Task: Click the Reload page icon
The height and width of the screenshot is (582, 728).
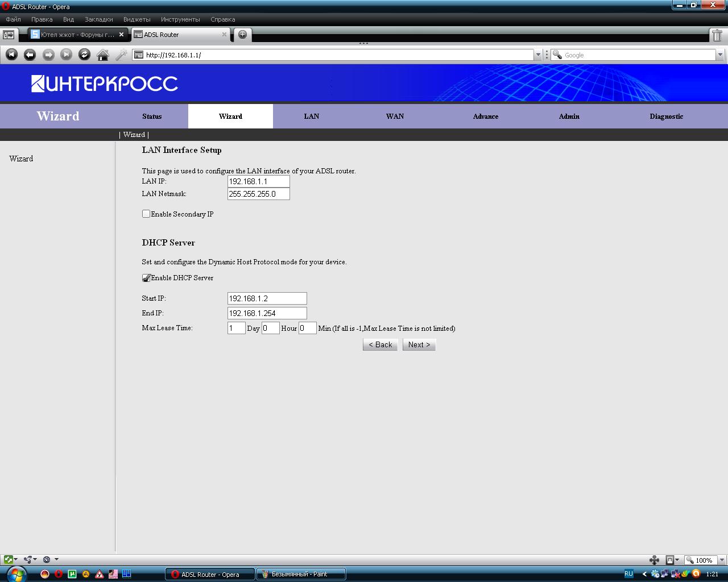Action: [84, 55]
